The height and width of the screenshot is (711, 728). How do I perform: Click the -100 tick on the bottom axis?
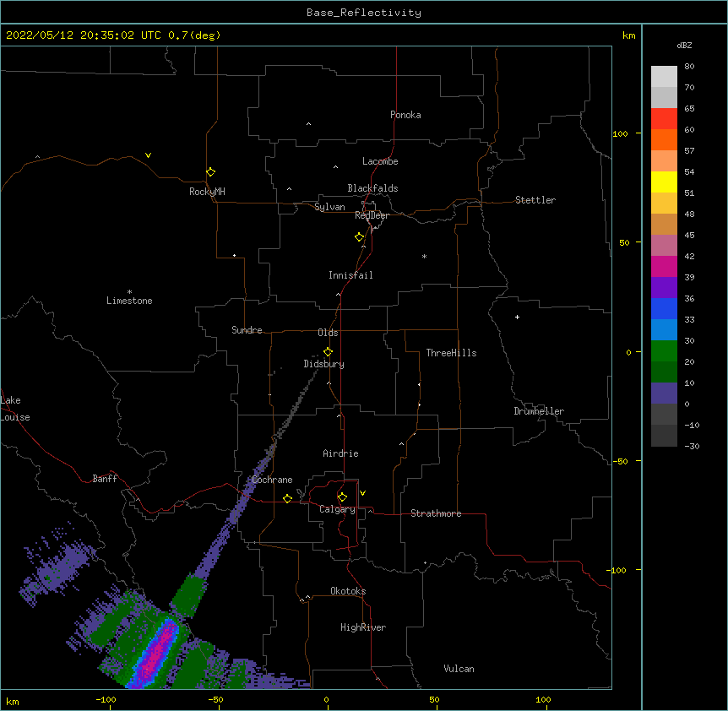click(106, 700)
